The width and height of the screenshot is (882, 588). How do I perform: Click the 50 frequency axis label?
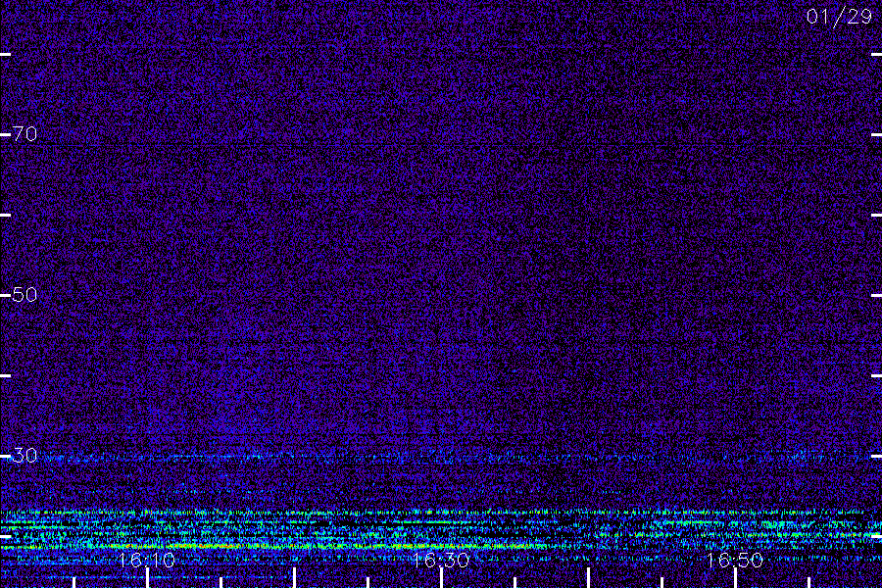pos(24,294)
